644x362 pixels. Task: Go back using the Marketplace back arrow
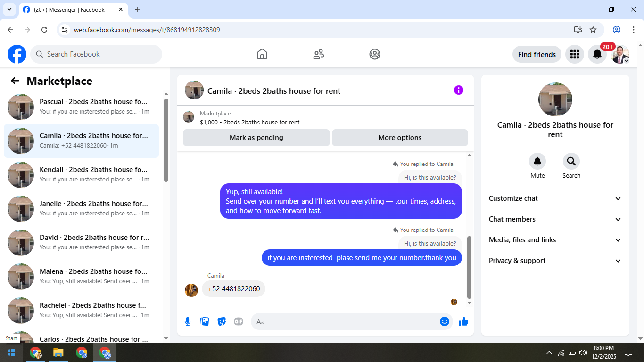[x=15, y=81]
